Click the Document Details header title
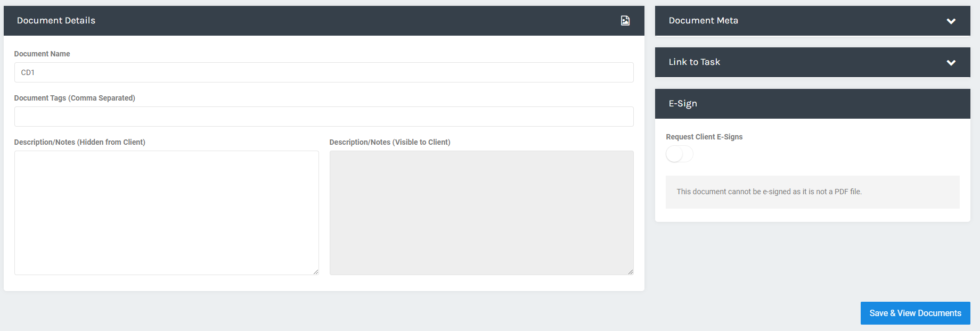Image resolution: width=980 pixels, height=331 pixels. point(56,21)
